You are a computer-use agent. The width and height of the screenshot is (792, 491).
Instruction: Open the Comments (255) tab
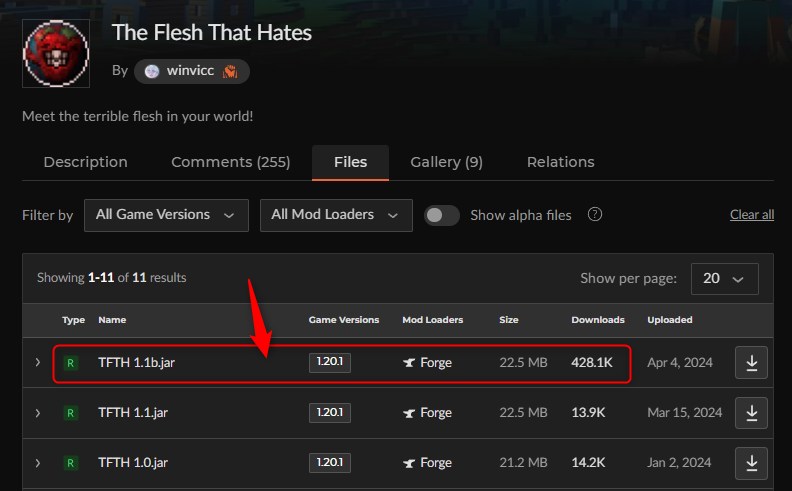pos(230,162)
